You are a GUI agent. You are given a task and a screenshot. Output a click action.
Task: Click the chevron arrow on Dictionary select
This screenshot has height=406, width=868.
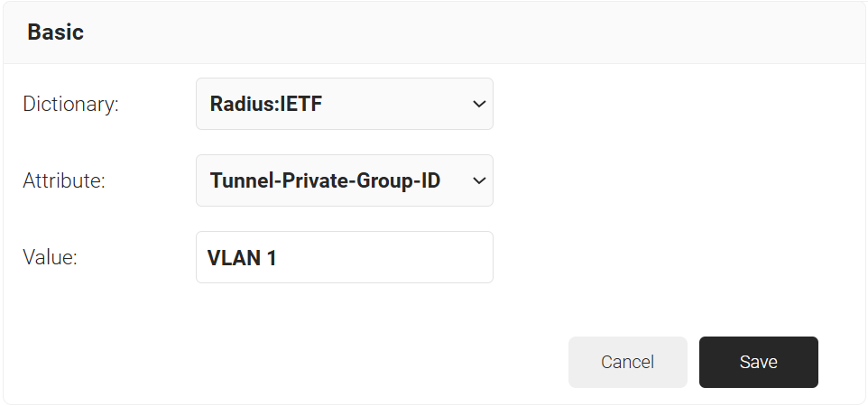(x=478, y=104)
